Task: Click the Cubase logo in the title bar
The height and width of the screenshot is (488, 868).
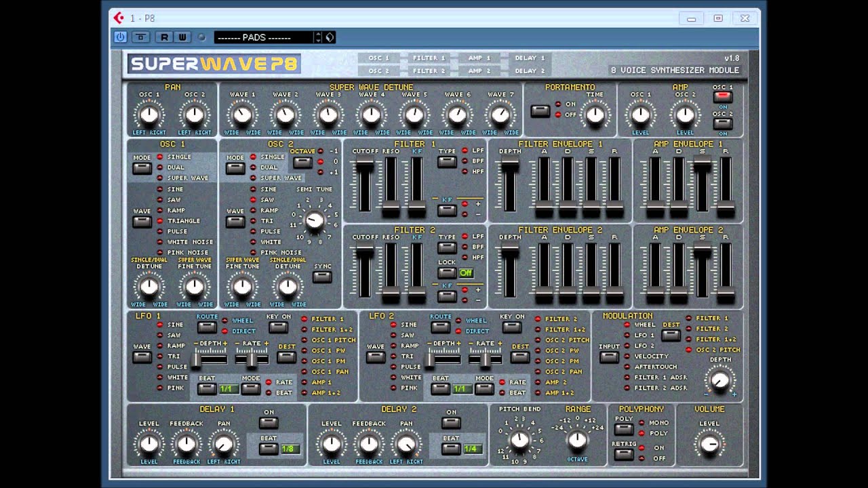Action: point(119,18)
